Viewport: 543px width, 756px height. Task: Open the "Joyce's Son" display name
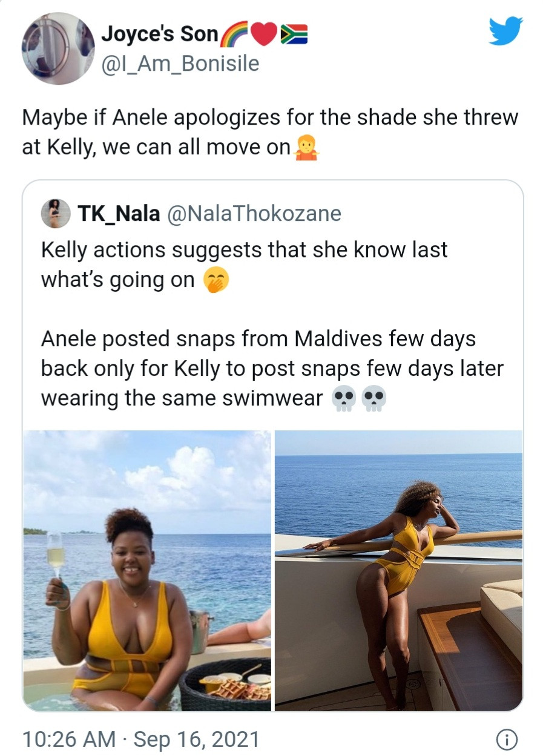tap(159, 35)
